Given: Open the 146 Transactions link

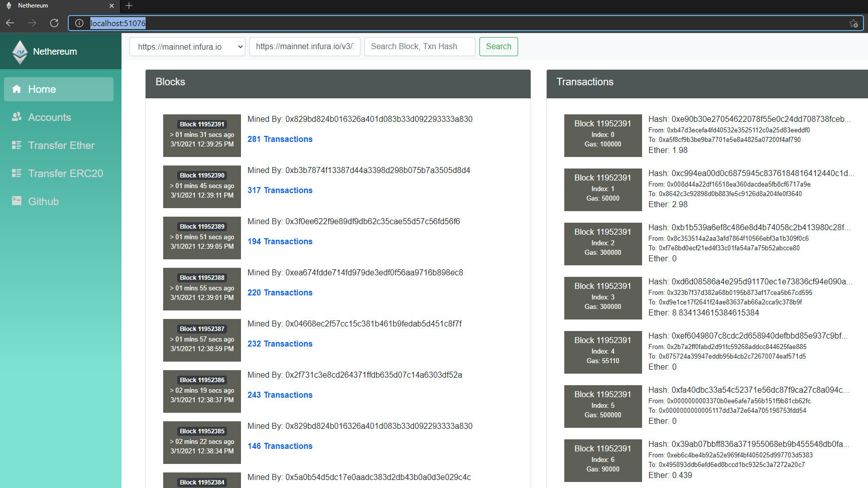Looking at the screenshot, I should pyautogui.click(x=280, y=446).
